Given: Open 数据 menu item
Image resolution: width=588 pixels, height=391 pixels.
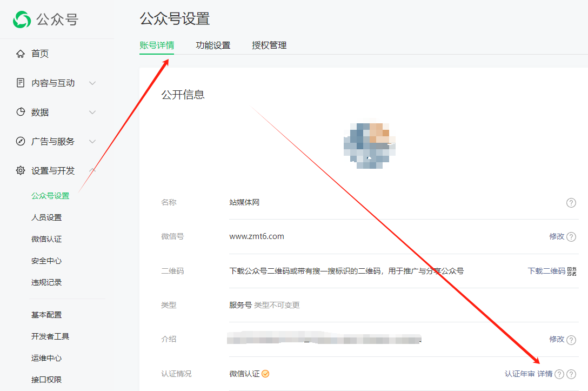Looking at the screenshot, I should (40, 112).
